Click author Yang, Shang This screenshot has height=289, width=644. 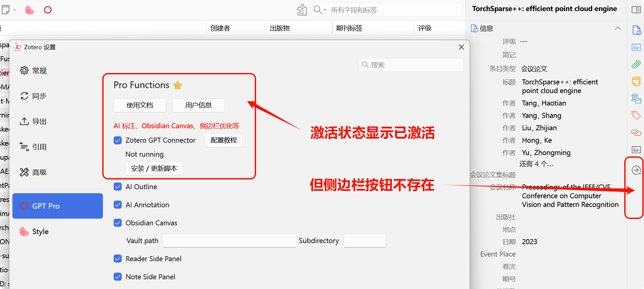tap(541, 116)
